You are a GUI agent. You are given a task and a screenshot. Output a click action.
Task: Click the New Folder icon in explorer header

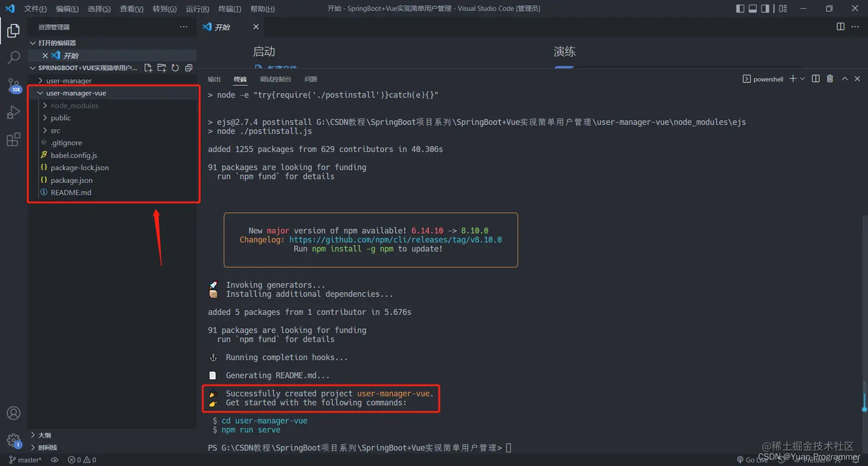pyautogui.click(x=161, y=68)
